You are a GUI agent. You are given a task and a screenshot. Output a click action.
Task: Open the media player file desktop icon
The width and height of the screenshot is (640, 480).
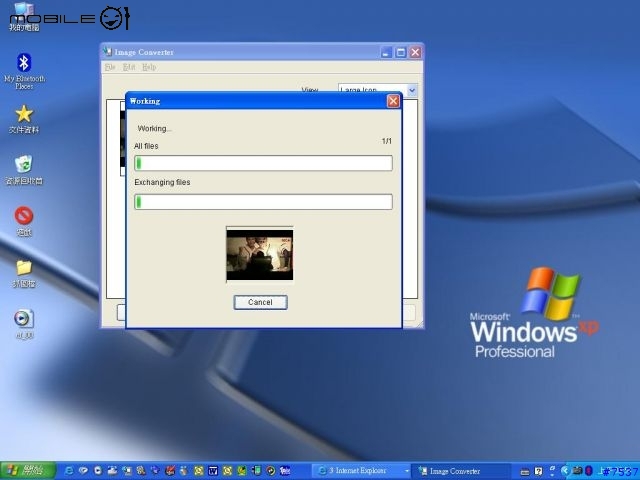tap(24, 324)
